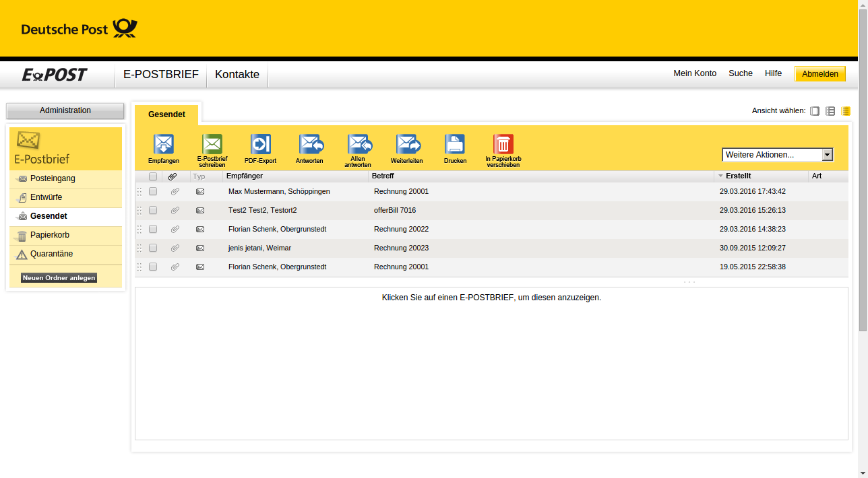Open Posteingang folder

[65, 178]
